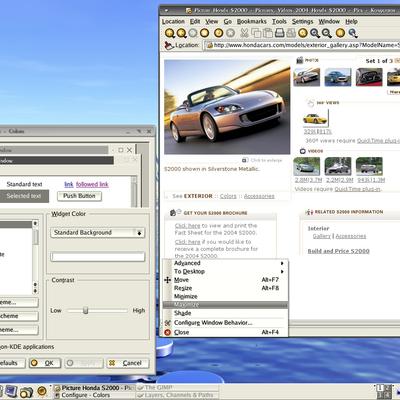Click the Print icon in Konqueror toolbar
The width and height of the screenshot is (400, 400).
pyautogui.click(x=280, y=33)
